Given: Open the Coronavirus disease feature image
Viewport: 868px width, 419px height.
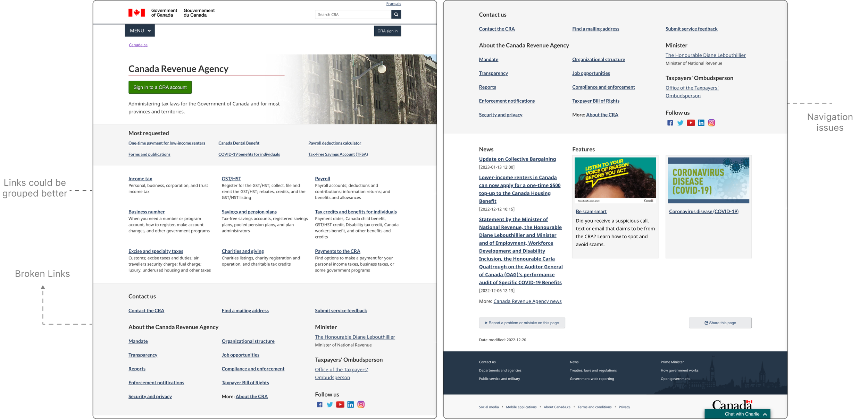Looking at the screenshot, I should [708, 180].
